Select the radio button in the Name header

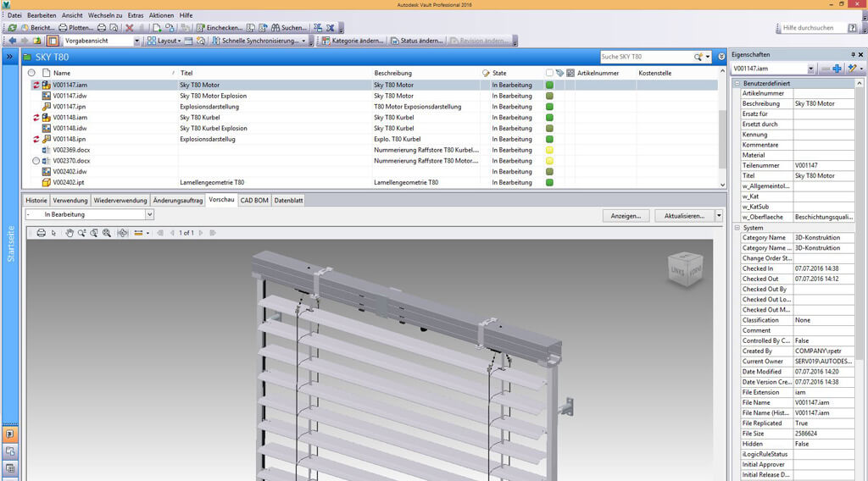[32, 73]
